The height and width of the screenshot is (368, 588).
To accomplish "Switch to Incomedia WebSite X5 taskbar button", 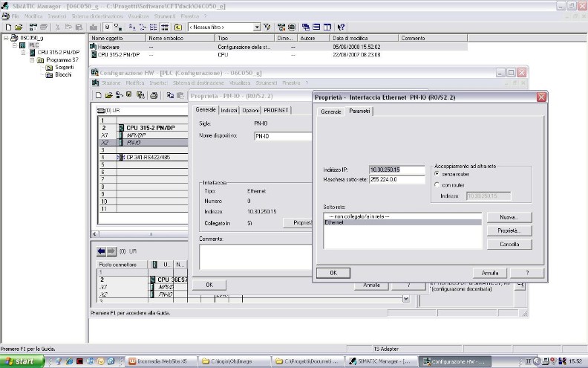I will (162, 361).
